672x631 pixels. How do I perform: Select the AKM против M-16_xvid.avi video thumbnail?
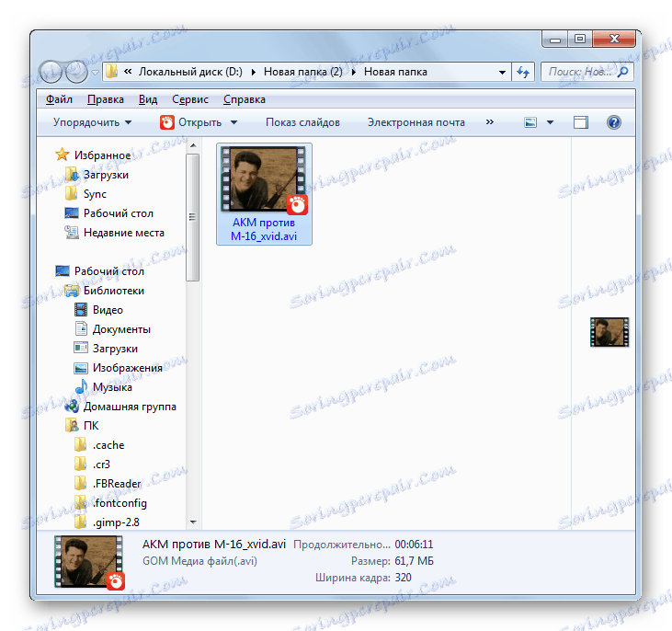click(263, 179)
